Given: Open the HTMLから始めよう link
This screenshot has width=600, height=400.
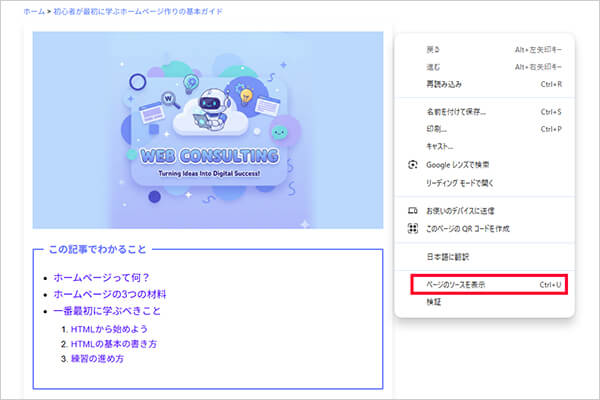Looking at the screenshot, I should click(109, 329).
